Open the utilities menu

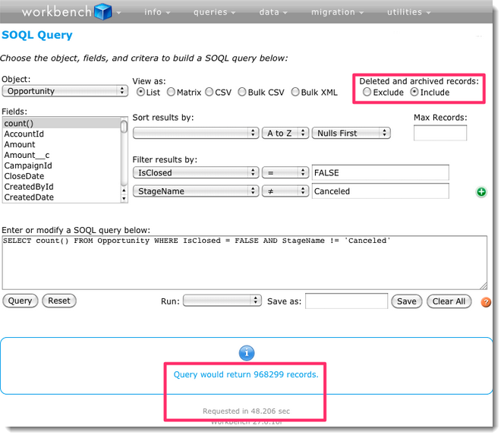[x=408, y=12]
